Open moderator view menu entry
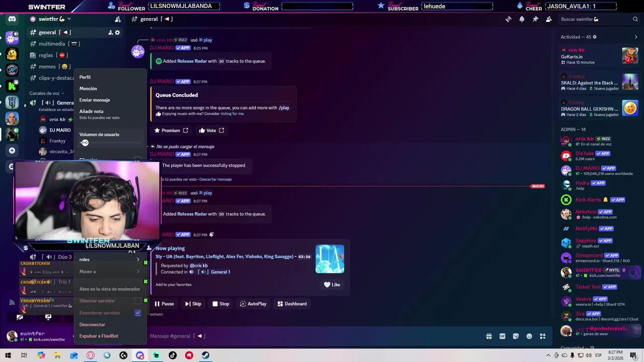 [x=110, y=289]
